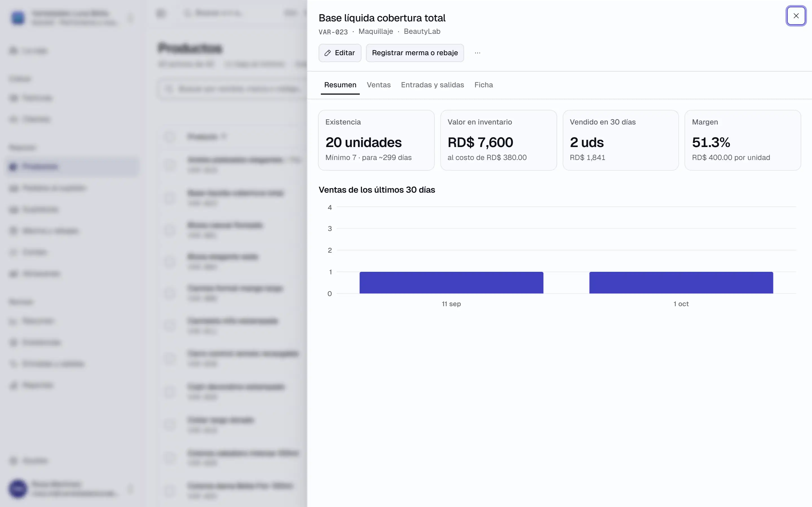Click the Vendido en 30 días card

(620, 140)
